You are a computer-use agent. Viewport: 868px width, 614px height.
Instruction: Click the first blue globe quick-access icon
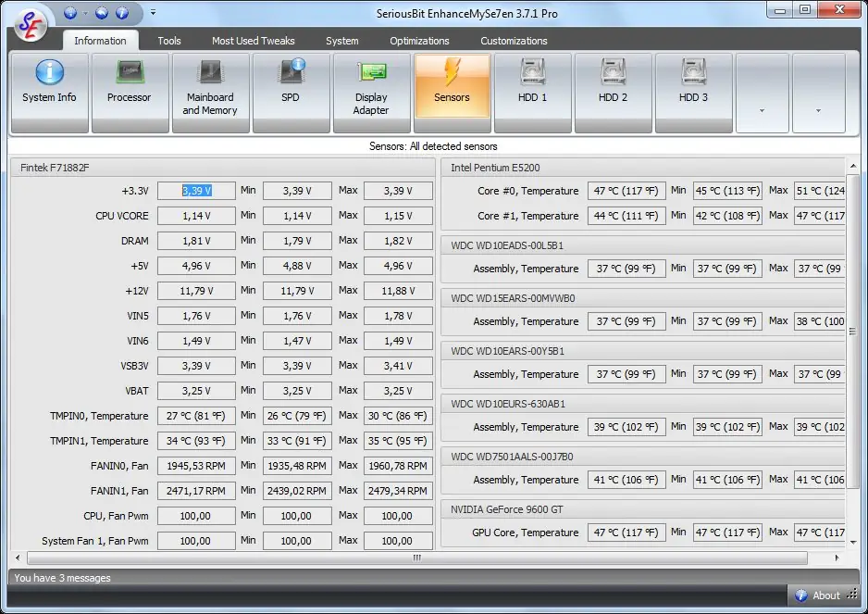(x=70, y=13)
